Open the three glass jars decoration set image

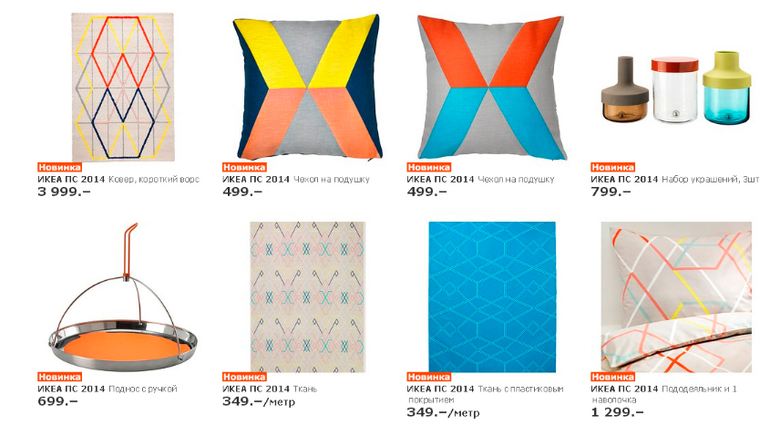[x=676, y=88]
